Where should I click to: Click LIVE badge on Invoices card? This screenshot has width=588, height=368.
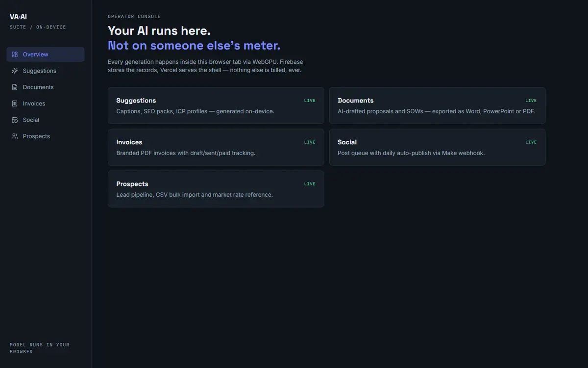310,142
